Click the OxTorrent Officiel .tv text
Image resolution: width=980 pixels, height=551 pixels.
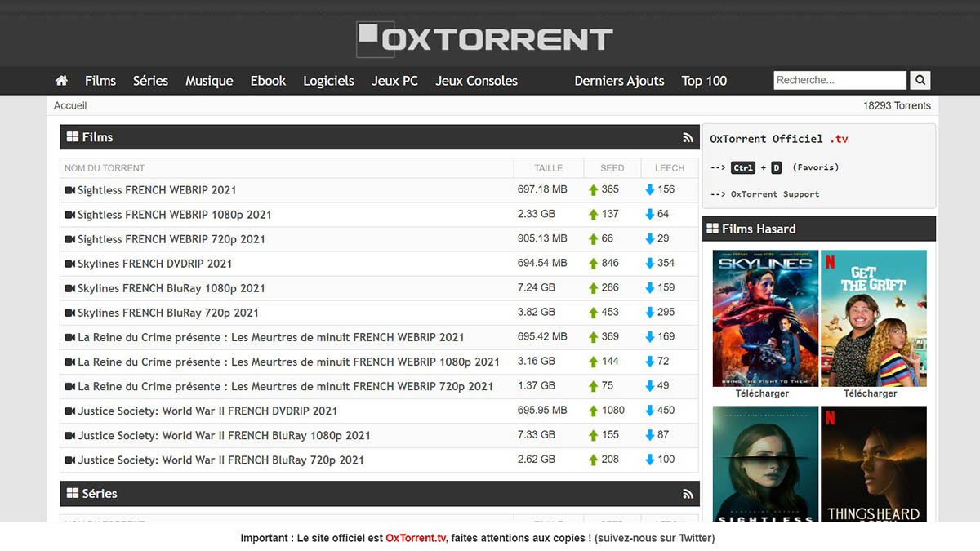(779, 139)
